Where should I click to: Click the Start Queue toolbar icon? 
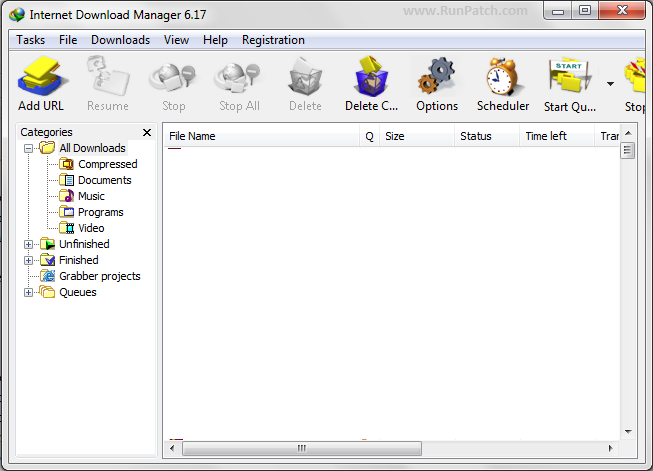[569, 77]
